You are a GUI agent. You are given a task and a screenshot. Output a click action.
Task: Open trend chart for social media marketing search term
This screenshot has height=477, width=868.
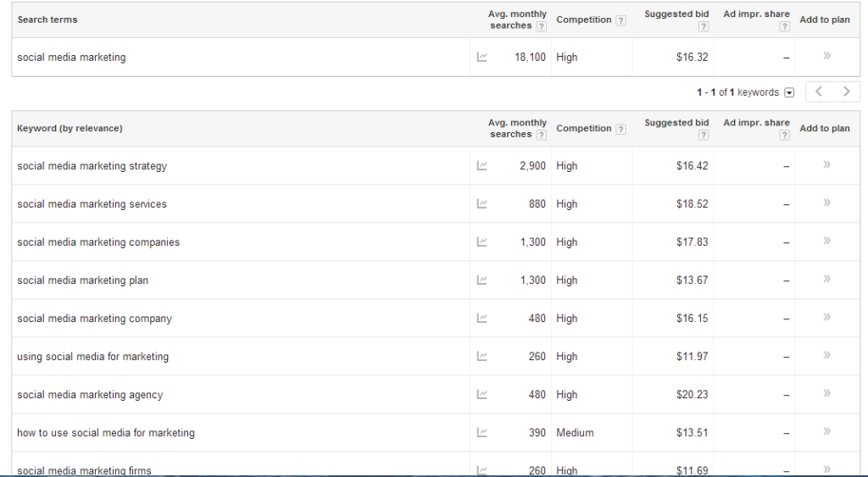(x=481, y=57)
